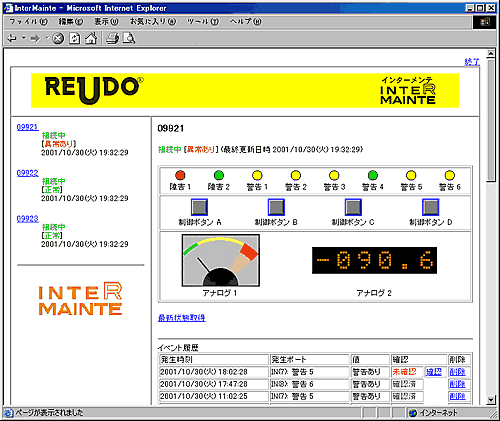The height and width of the screenshot is (421, 500).
Task: Toggle 制御ボタン B control button
Action: (x=276, y=207)
